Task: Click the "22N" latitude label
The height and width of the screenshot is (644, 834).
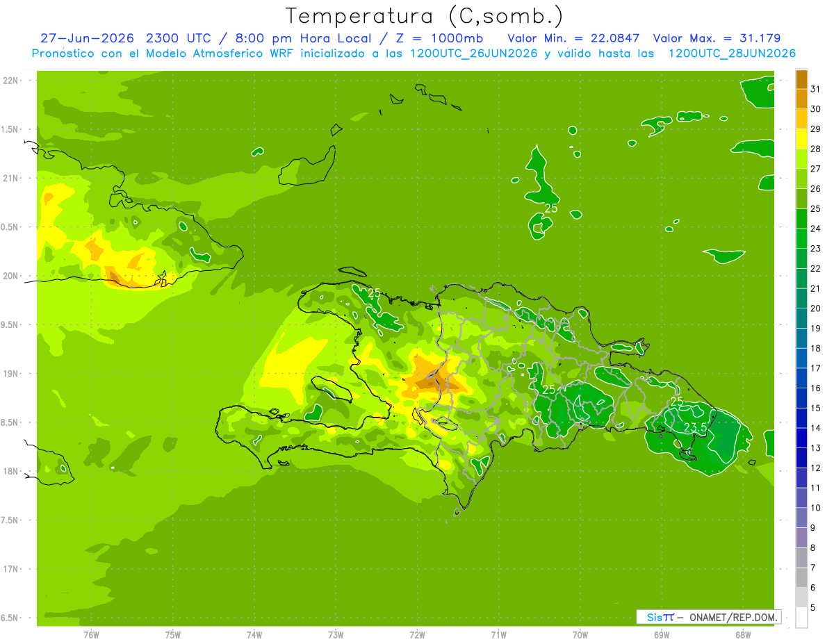Action: pos(10,81)
